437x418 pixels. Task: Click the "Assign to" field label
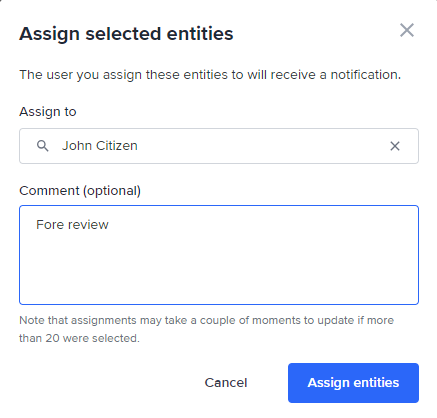coord(48,112)
